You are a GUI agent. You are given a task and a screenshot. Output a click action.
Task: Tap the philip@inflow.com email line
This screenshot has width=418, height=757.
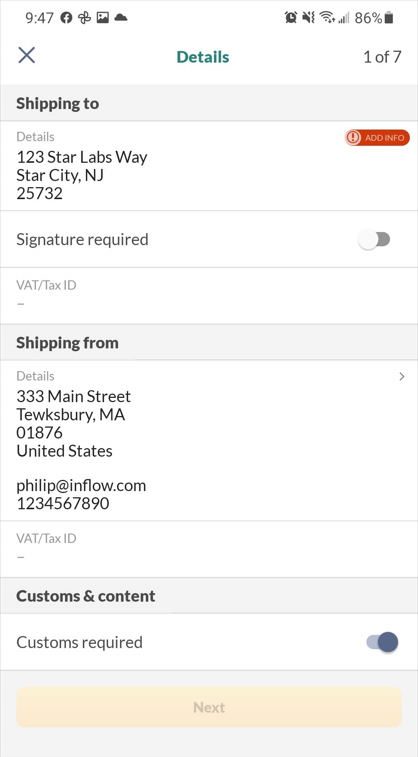81,485
